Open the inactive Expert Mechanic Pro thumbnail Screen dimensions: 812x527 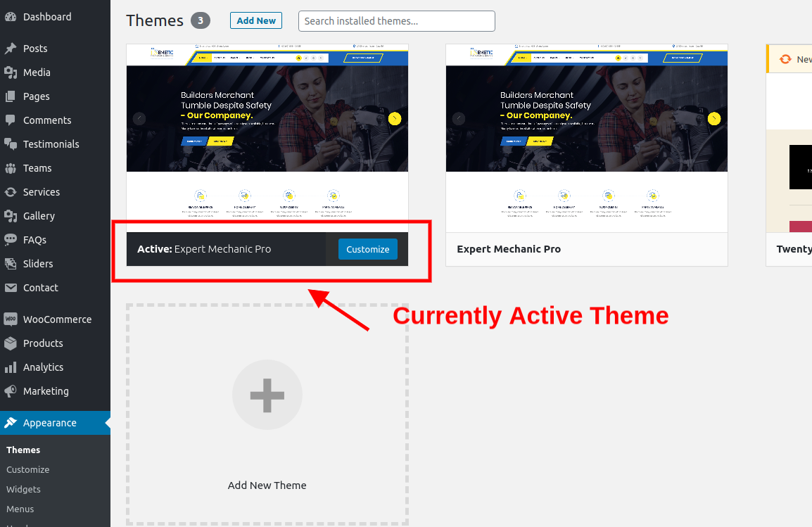(x=587, y=138)
